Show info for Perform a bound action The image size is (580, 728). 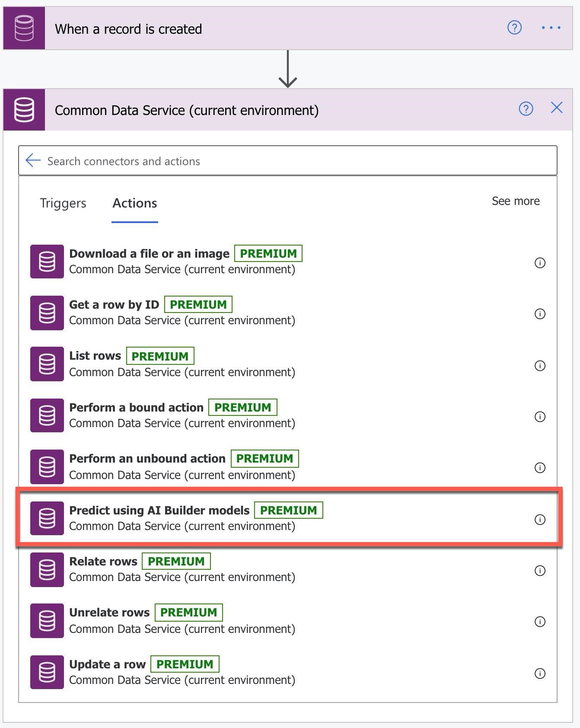[x=540, y=417]
